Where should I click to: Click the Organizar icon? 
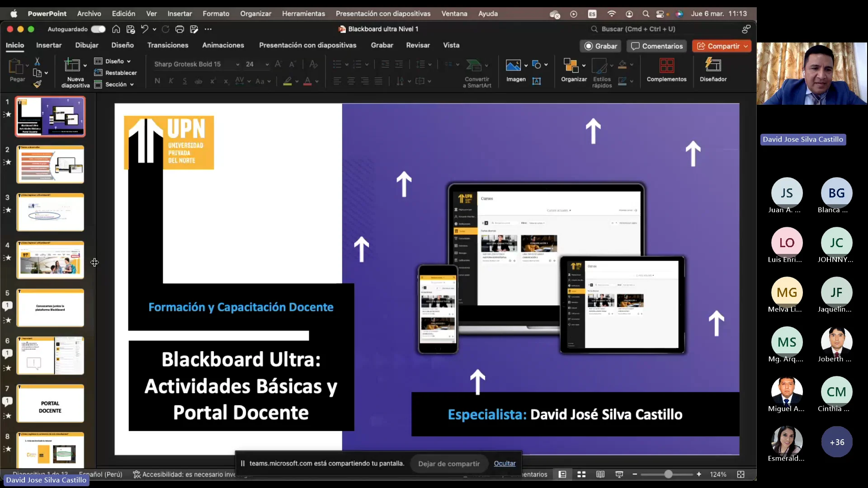pos(571,66)
